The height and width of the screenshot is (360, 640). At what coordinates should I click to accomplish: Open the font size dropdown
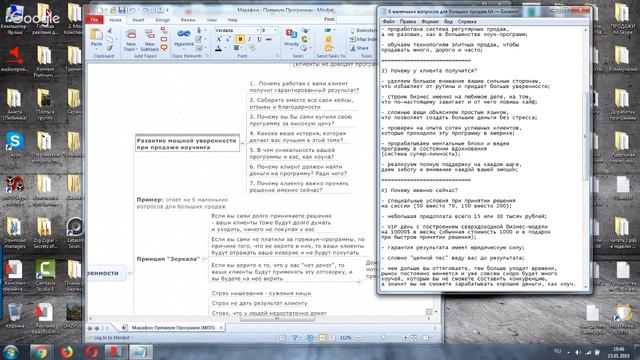pos(275,31)
